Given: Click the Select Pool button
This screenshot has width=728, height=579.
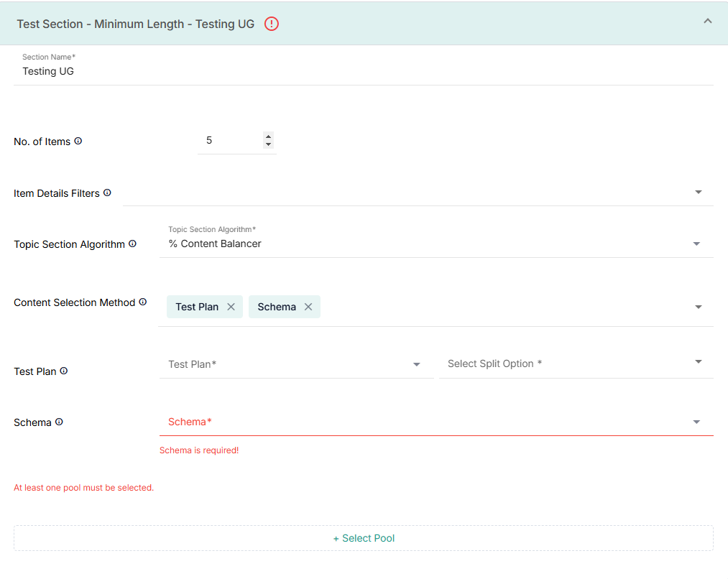Looking at the screenshot, I should tap(364, 538).
